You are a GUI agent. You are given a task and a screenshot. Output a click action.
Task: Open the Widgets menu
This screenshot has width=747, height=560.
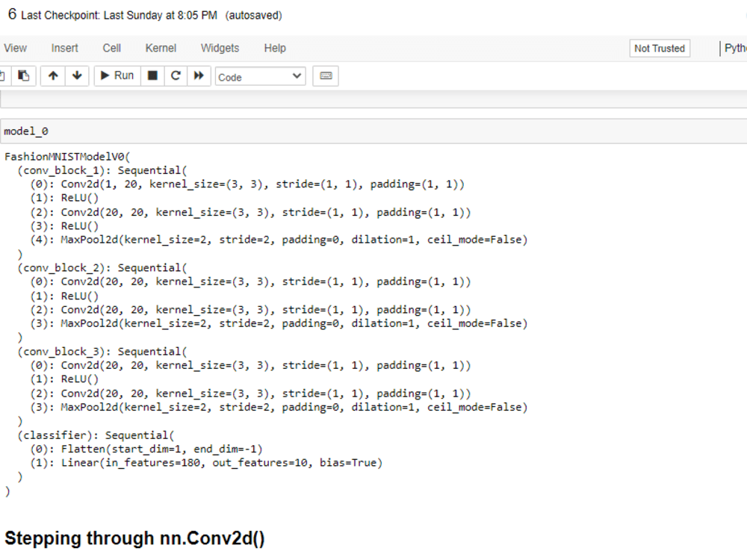click(220, 48)
